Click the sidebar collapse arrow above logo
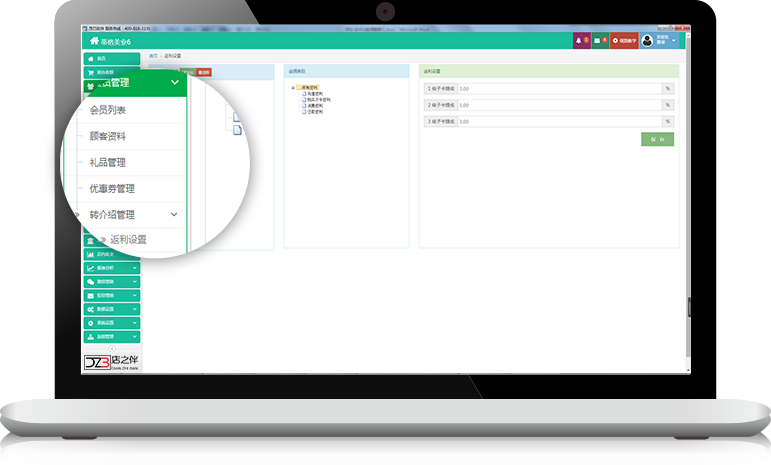 [x=110, y=348]
